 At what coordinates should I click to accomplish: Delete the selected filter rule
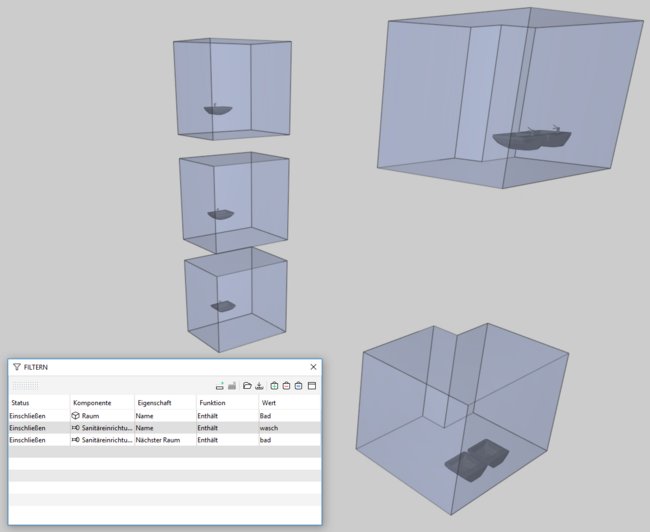232,386
